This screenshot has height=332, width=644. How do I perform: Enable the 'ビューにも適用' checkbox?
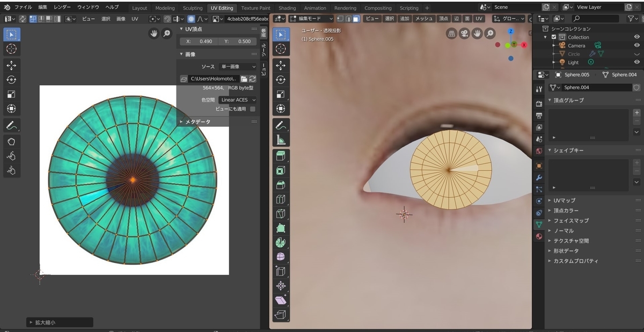(253, 109)
